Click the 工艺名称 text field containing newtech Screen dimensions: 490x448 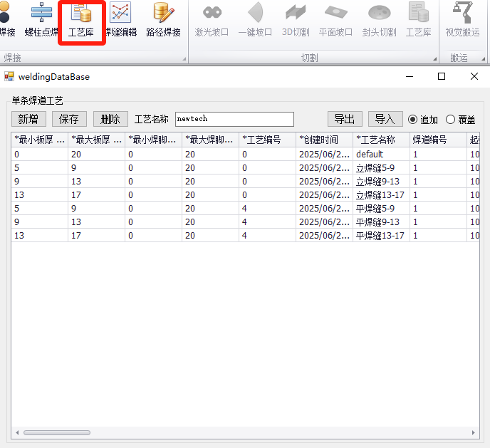[x=234, y=119]
